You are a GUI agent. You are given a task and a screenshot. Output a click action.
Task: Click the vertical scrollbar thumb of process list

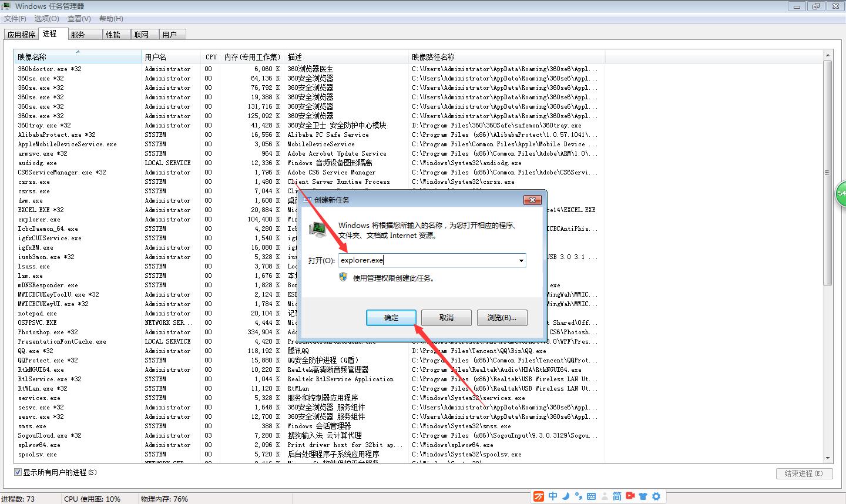828,173
